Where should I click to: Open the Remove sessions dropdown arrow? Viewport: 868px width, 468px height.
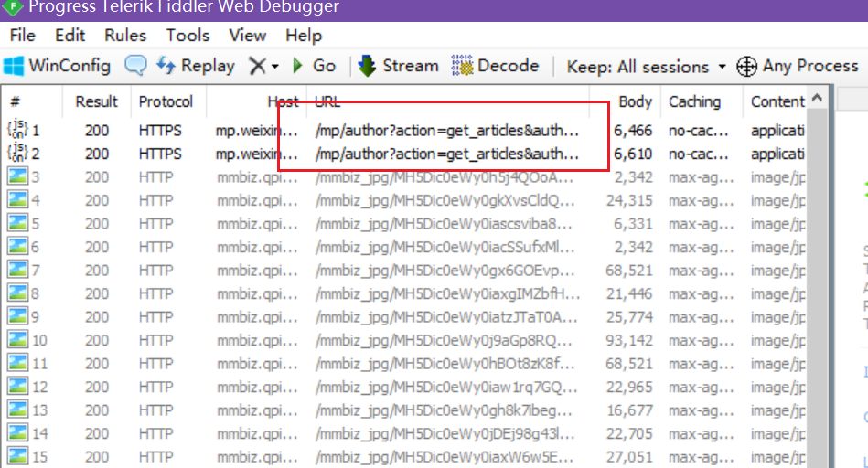[x=275, y=67]
